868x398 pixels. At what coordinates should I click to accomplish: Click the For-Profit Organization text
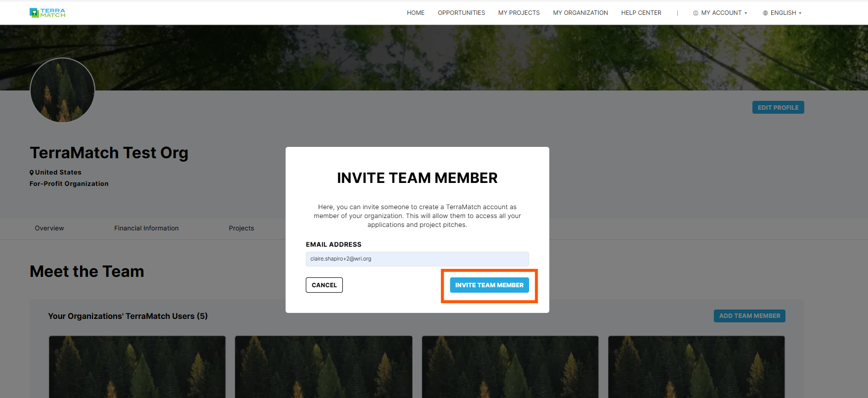69,184
